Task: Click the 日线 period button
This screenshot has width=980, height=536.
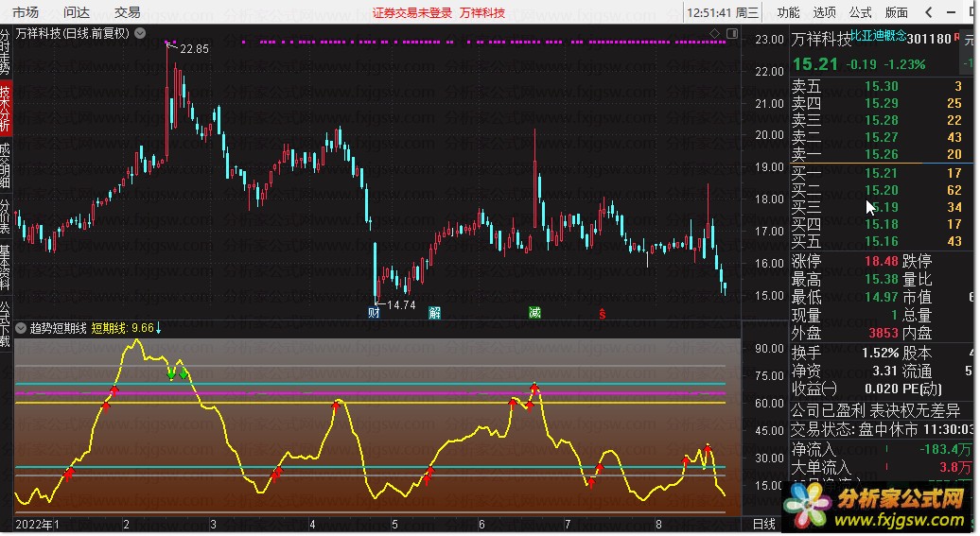Action: (x=764, y=524)
